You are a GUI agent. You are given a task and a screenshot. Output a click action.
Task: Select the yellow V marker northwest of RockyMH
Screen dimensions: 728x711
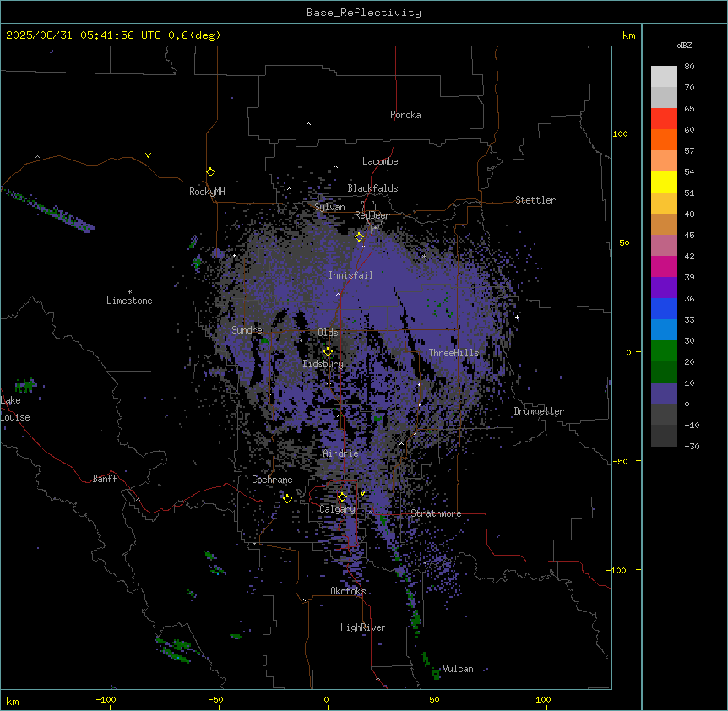coord(148,155)
